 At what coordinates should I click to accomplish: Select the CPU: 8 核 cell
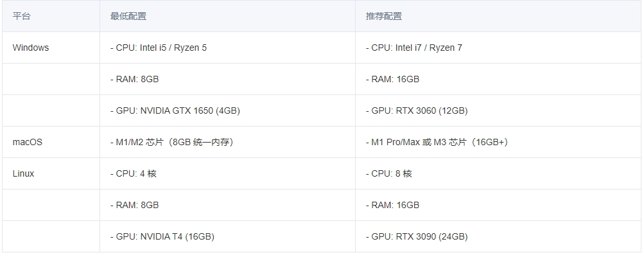coord(498,173)
